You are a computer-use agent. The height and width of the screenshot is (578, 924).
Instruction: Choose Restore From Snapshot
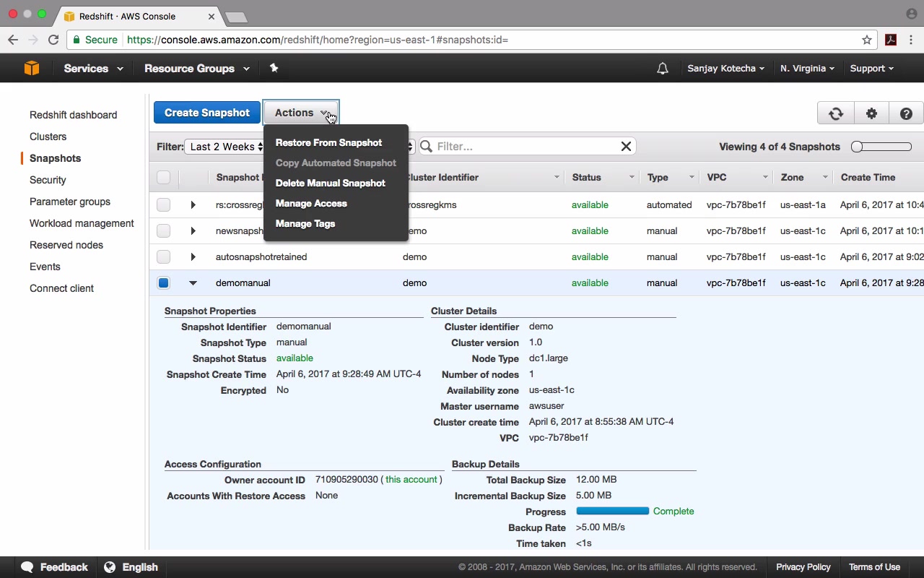tap(328, 142)
